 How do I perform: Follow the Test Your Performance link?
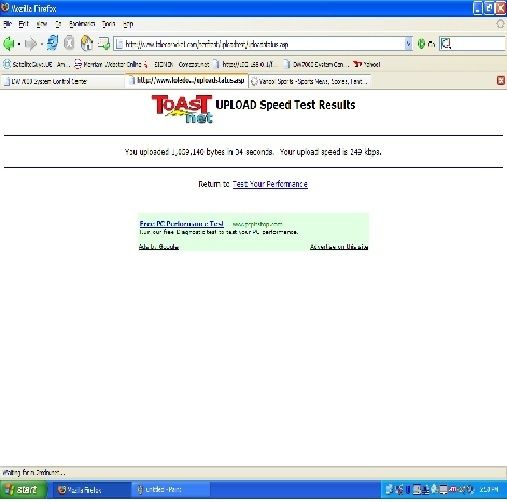(x=270, y=184)
